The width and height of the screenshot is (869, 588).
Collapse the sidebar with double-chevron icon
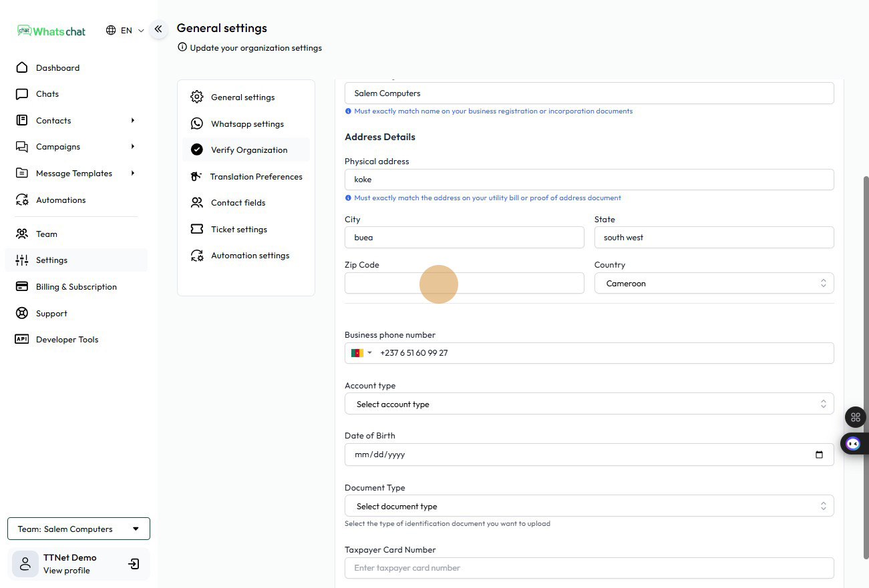pyautogui.click(x=158, y=29)
